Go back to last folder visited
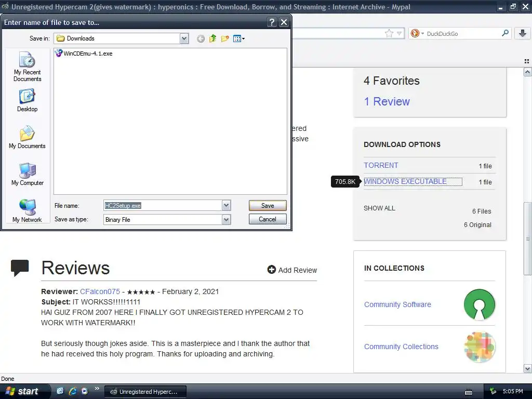Viewport: 532px width, 399px height. (x=201, y=38)
